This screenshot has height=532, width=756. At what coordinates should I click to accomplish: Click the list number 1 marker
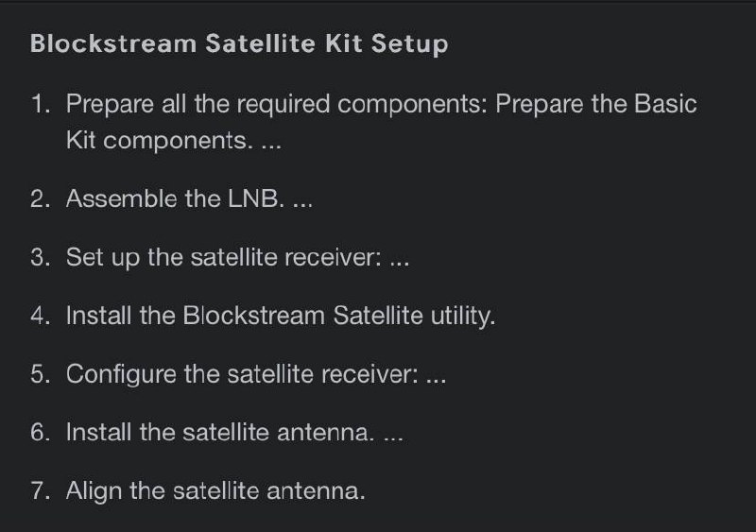click(x=41, y=104)
